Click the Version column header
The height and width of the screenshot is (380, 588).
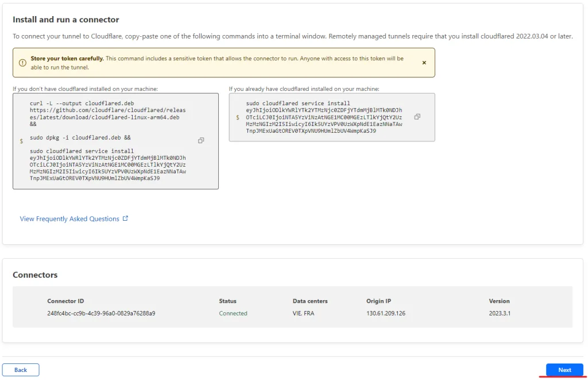(499, 301)
